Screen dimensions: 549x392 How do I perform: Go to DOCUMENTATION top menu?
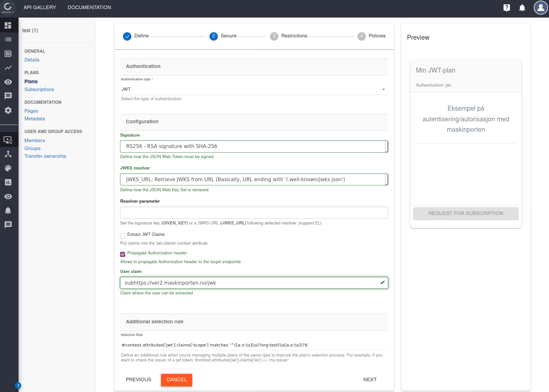[89, 7]
